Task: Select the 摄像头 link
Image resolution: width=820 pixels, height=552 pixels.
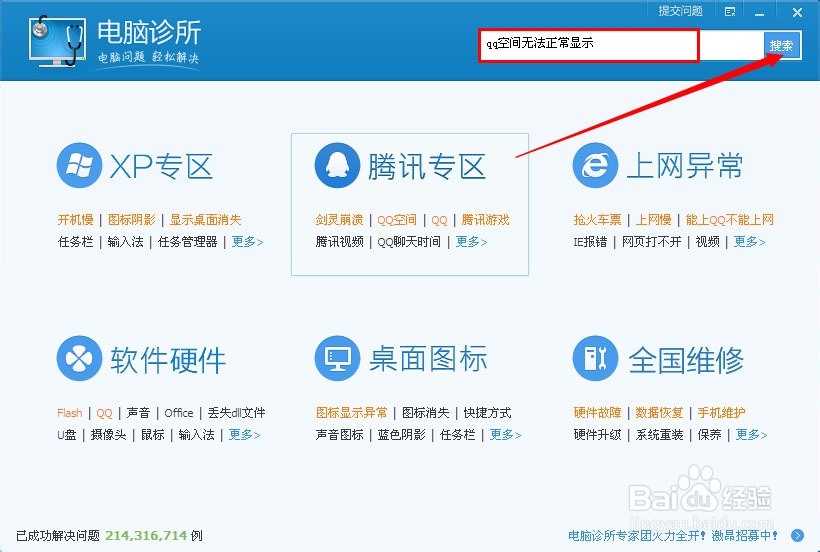Action: click(108, 435)
